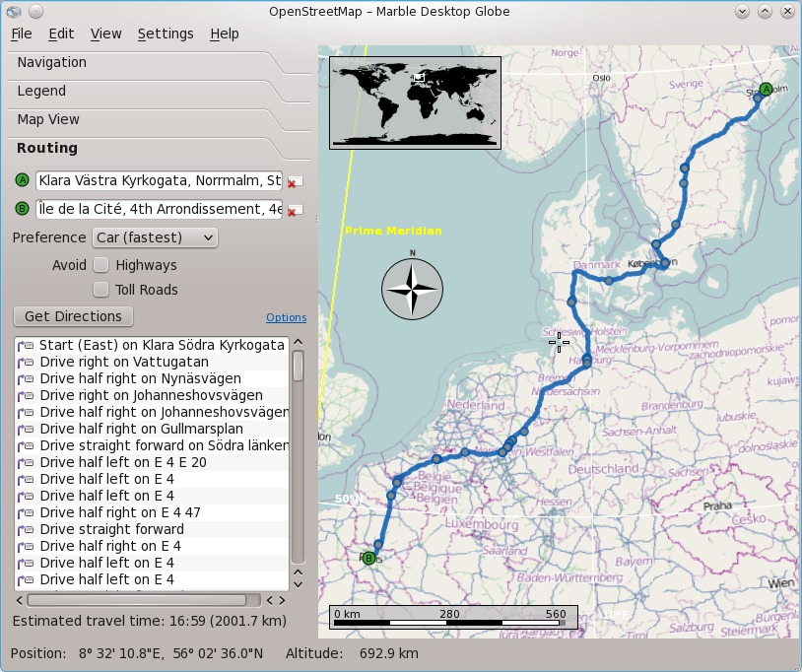Click the compass rose on the map
The image size is (802, 672).
coord(412,289)
